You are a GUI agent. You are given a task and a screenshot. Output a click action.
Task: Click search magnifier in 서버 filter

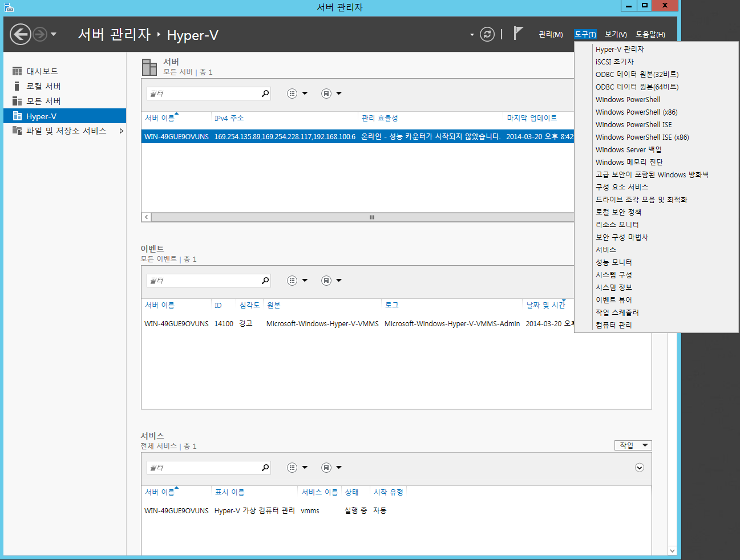[265, 94]
